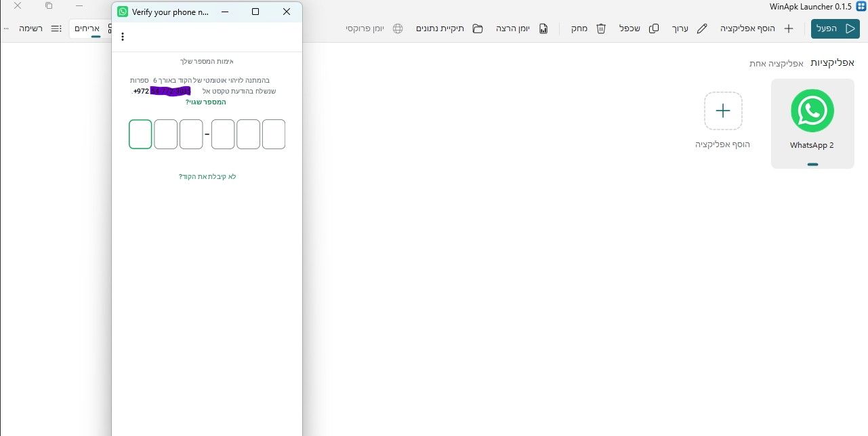Click the לא קיבלת את הקוד? link
868x436 pixels.
click(x=207, y=176)
